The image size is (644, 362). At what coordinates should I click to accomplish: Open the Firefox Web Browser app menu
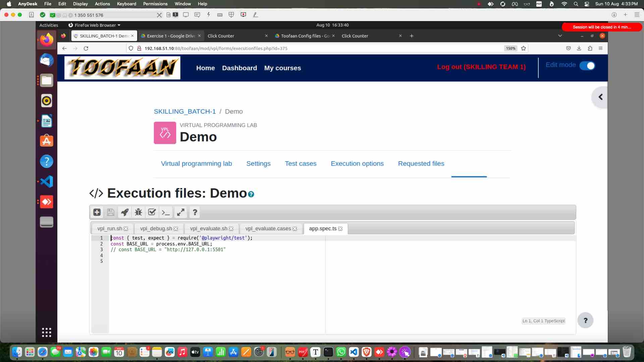click(x=94, y=25)
